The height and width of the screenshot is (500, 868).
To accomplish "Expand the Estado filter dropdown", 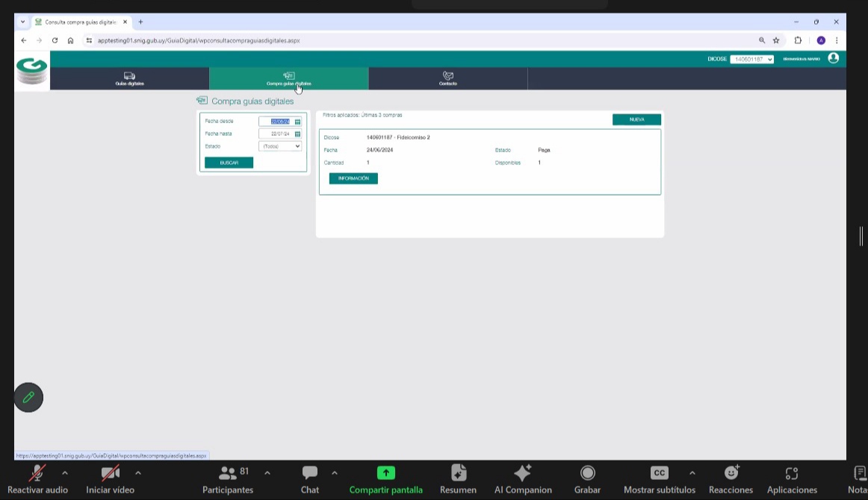I will pos(280,146).
